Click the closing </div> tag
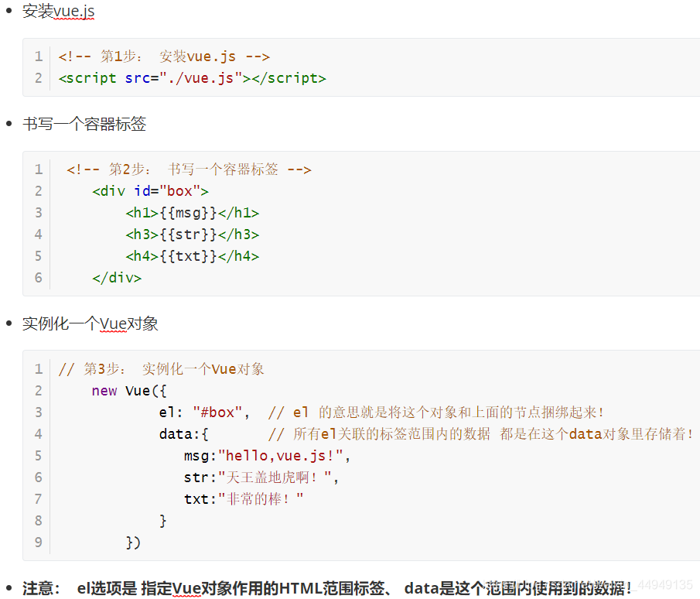 tap(116, 277)
